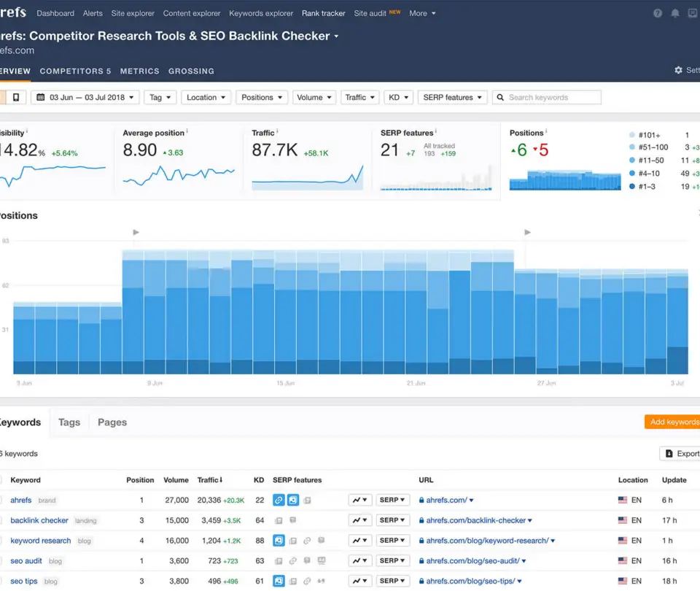Open SERP dropdown for ahrefs keyword
Image resolution: width=700 pixels, height=591 pixels.
(392, 500)
